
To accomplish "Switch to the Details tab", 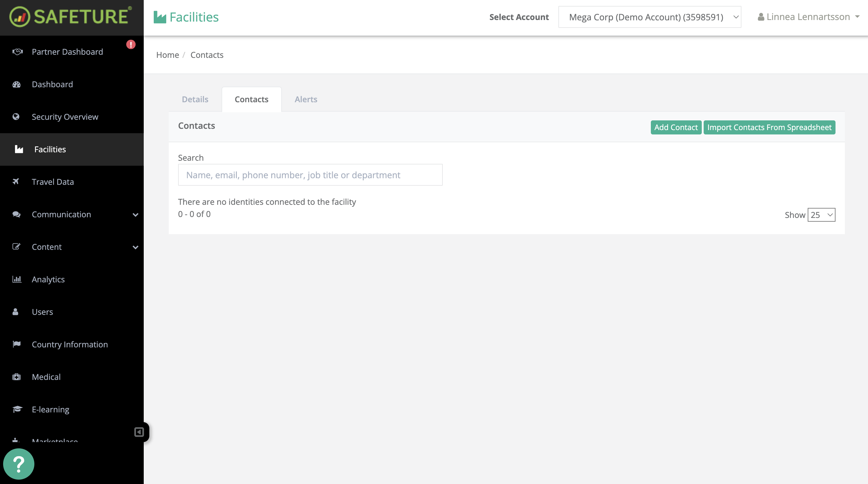I will (195, 99).
